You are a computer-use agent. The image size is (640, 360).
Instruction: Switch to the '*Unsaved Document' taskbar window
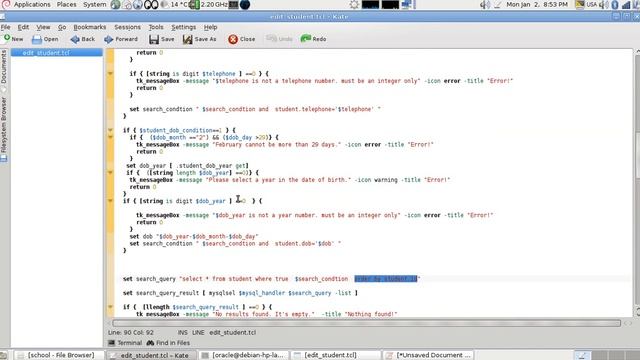[x=429, y=355]
